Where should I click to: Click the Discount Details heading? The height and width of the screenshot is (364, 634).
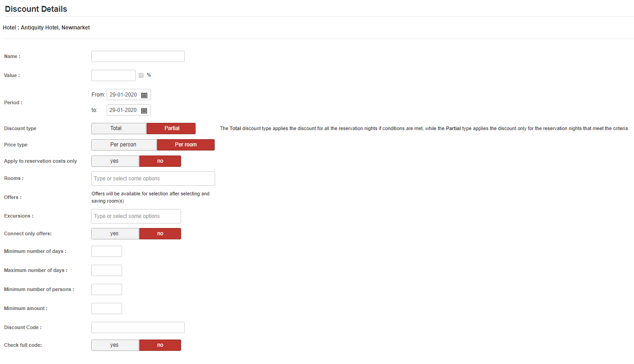click(36, 9)
